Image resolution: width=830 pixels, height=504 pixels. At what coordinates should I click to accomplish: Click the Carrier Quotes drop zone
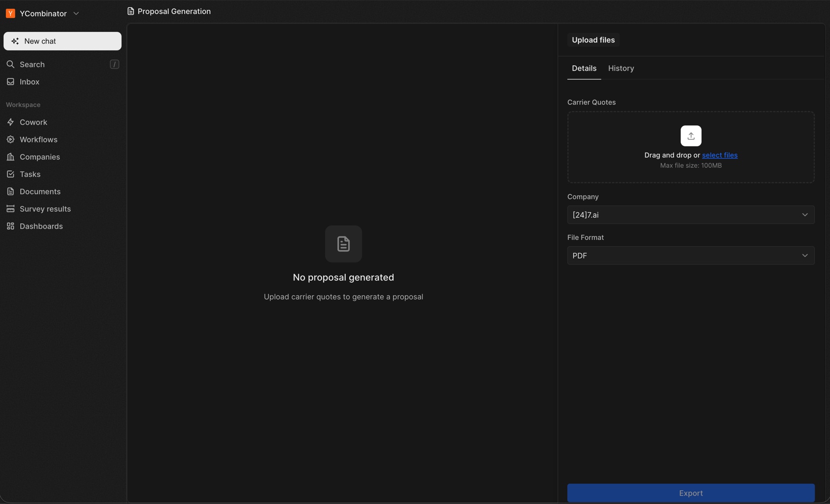691,147
